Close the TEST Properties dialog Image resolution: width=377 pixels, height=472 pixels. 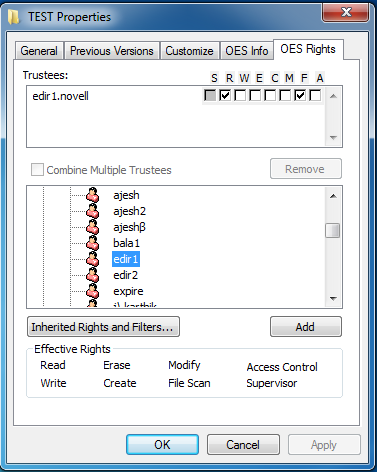tap(346, 12)
